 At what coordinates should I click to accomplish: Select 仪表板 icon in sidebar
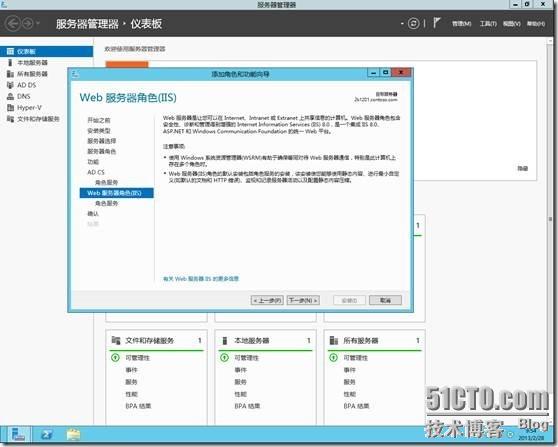coord(10,52)
